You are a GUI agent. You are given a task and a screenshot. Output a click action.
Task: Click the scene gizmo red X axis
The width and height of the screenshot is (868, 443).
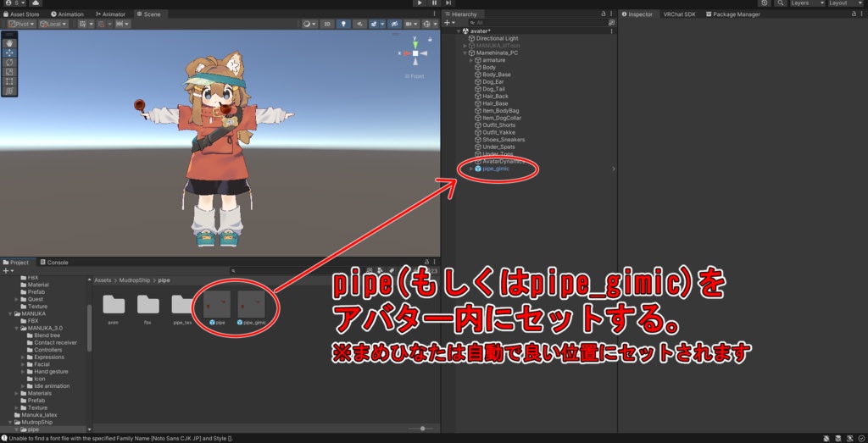click(x=405, y=53)
